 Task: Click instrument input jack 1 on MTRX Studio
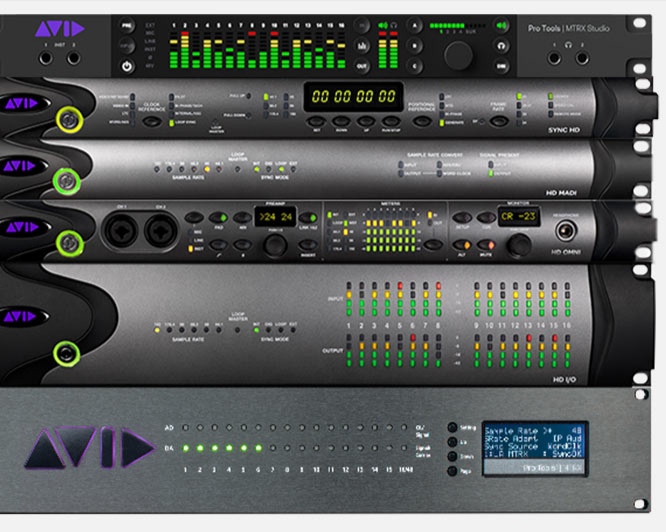click(x=46, y=58)
